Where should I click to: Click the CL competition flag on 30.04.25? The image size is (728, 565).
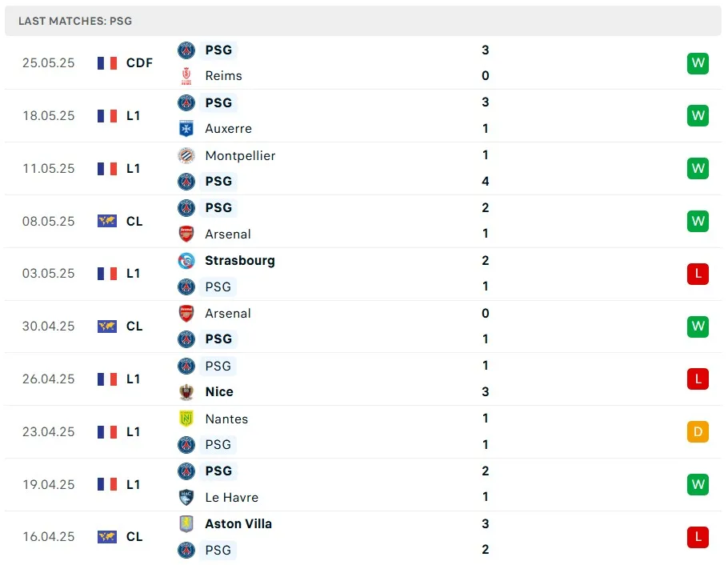[107, 327]
